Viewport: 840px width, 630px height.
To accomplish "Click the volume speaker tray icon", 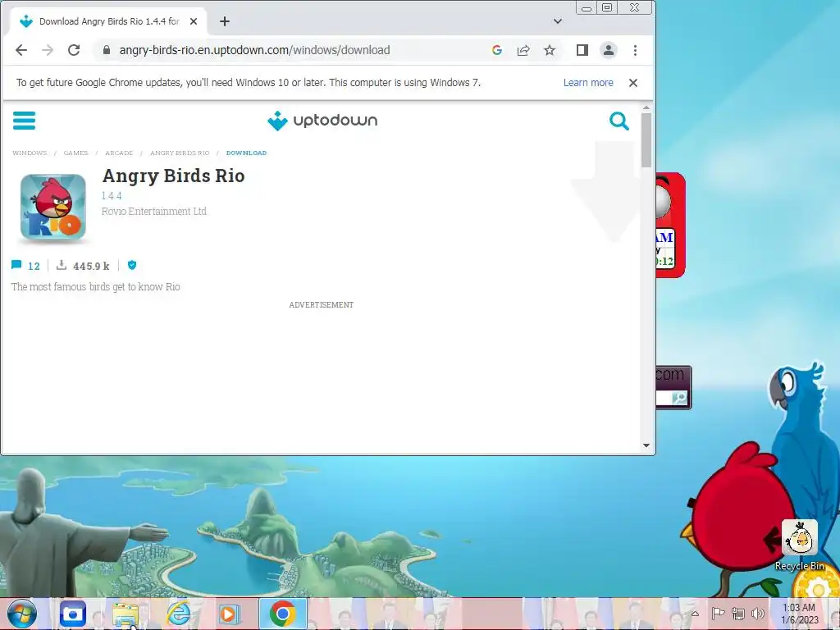I will [757, 614].
